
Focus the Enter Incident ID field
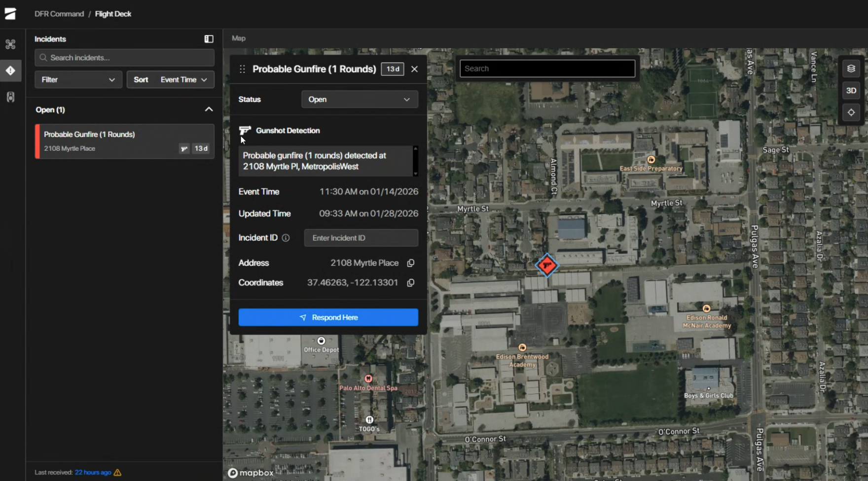(361, 238)
